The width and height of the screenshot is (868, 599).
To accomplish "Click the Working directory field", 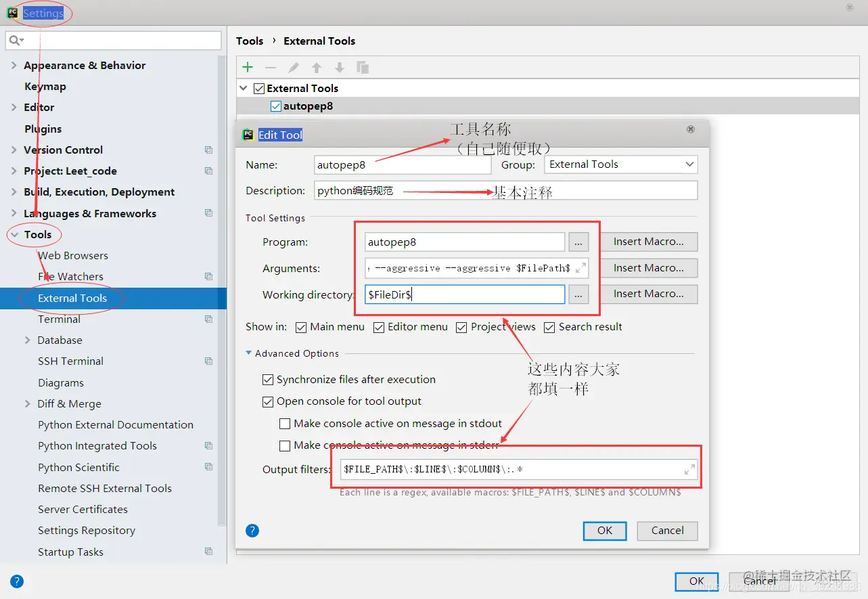I will coord(465,294).
